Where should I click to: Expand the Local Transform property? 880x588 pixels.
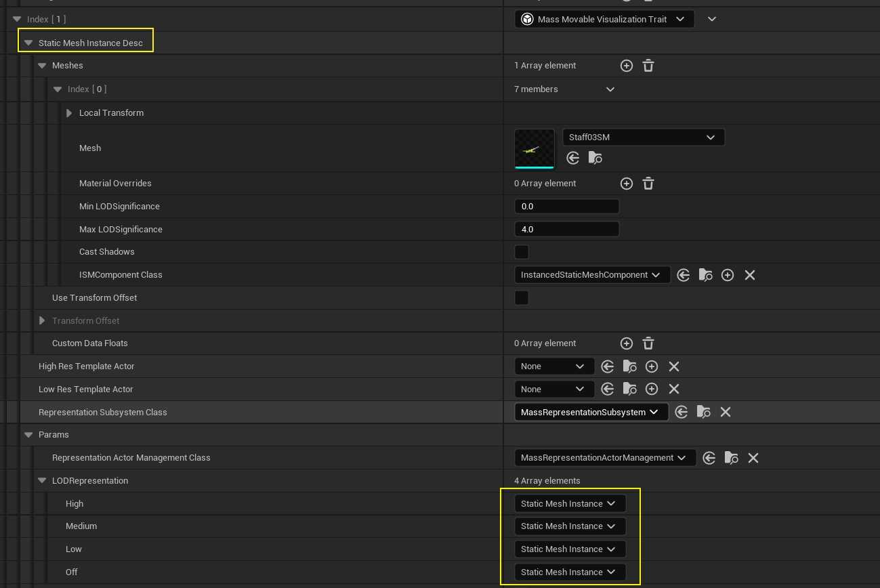point(69,113)
